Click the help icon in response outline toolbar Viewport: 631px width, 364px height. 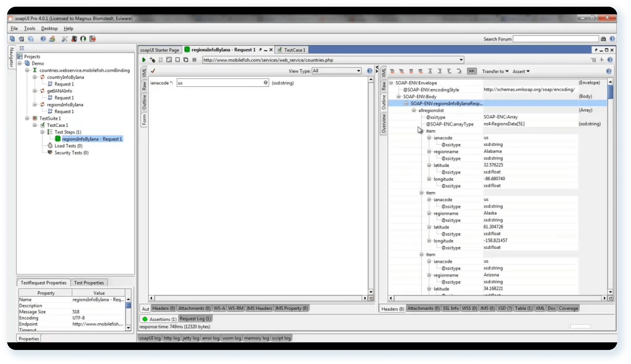(x=609, y=71)
